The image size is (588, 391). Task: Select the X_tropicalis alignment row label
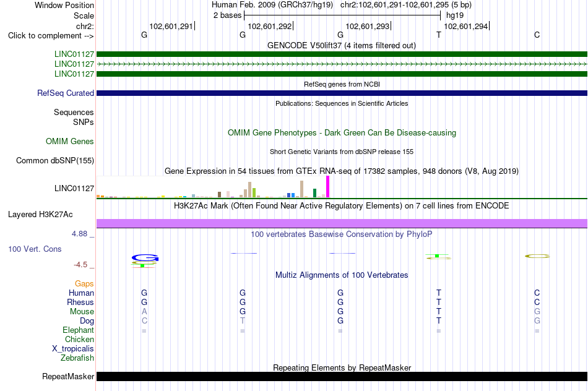pos(73,349)
